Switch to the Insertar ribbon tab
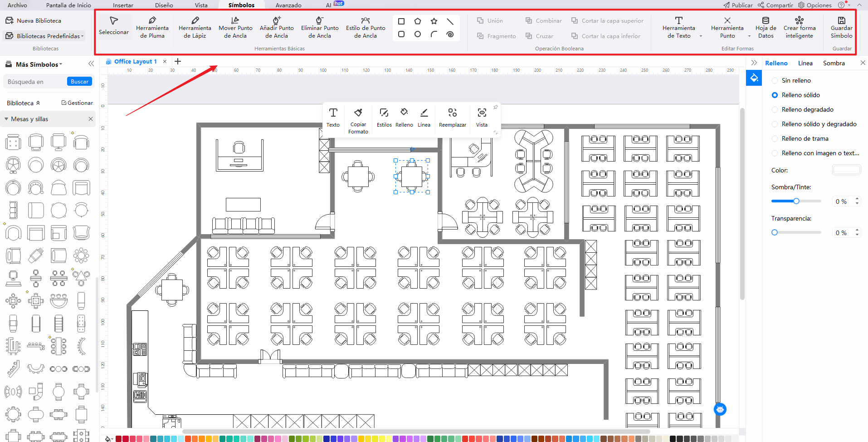 (123, 5)
